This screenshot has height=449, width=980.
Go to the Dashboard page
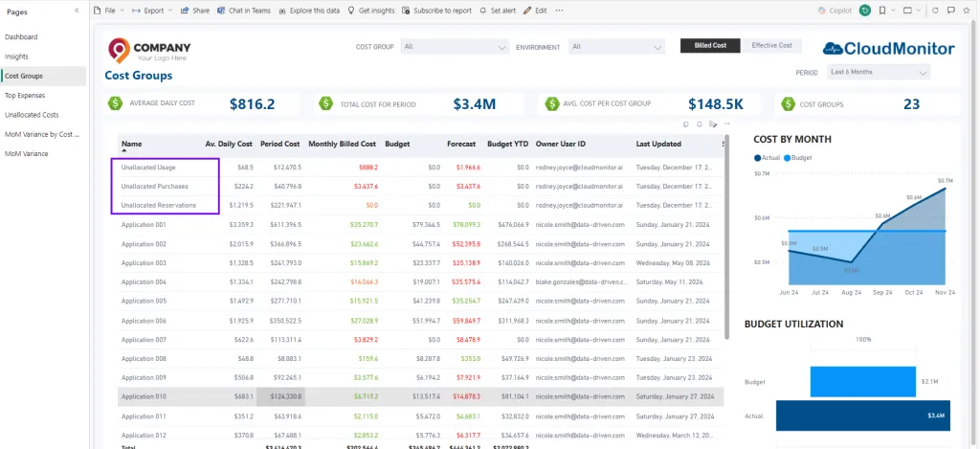43,37
